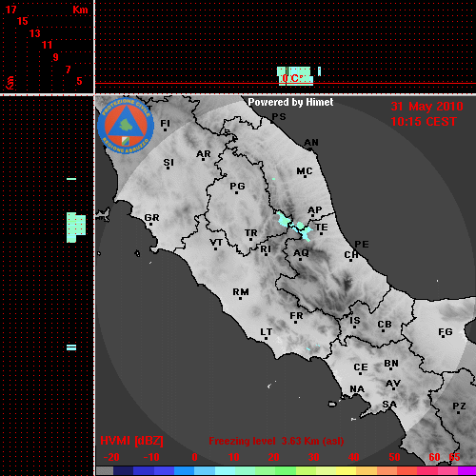
Task: Click the 10:15 CEST timestamp
Action: [424, 122]
